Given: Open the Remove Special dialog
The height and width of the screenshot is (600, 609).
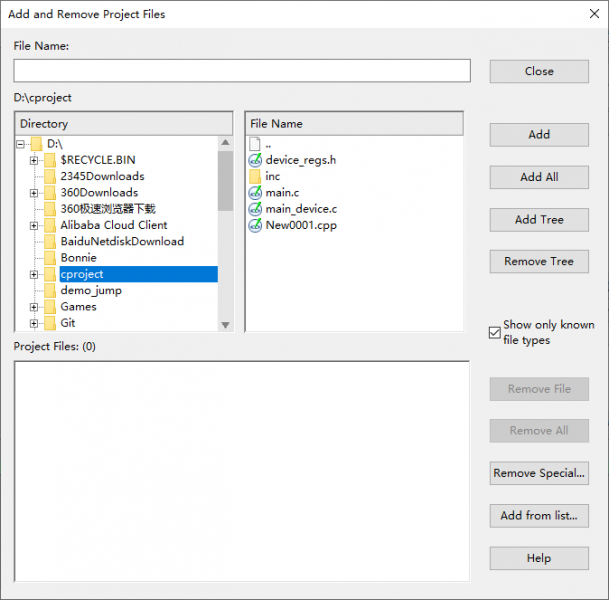Looking at the screenshot, I should (x=539, y=473).
